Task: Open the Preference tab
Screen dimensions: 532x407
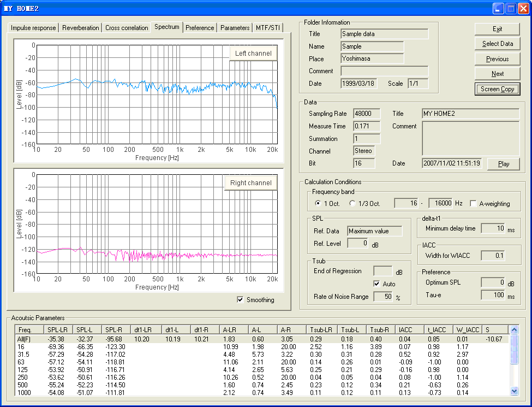Action: pos(200,27)
